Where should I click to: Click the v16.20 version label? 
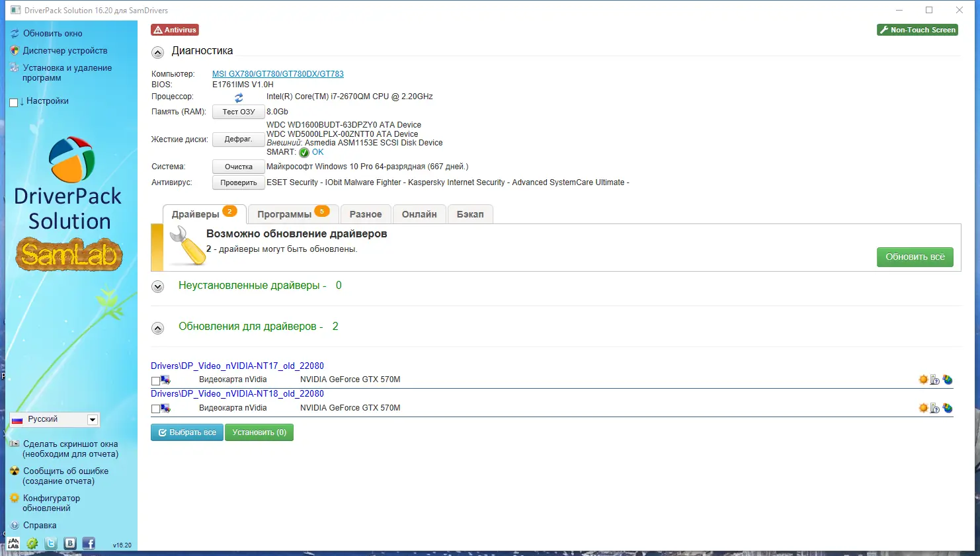point(122,545)
